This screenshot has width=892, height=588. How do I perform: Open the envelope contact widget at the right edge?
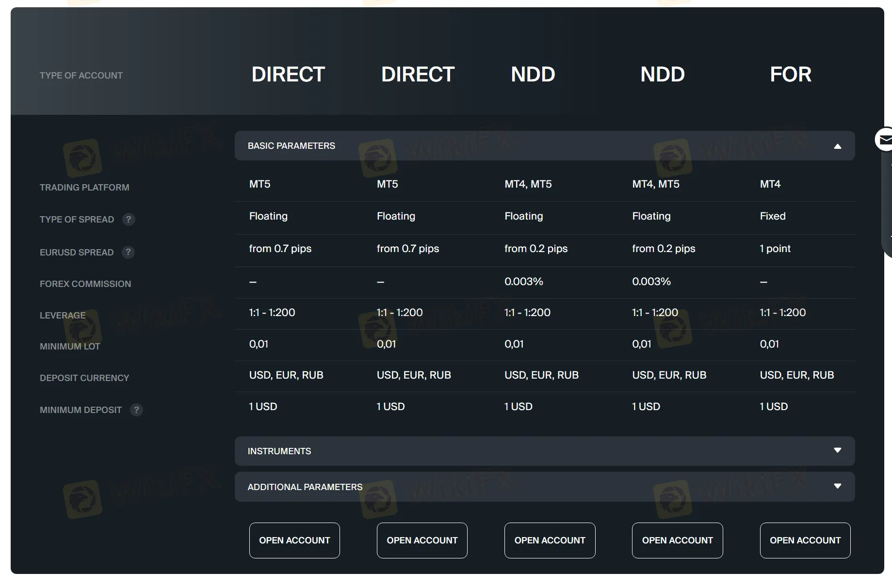(x=884, y=140)
